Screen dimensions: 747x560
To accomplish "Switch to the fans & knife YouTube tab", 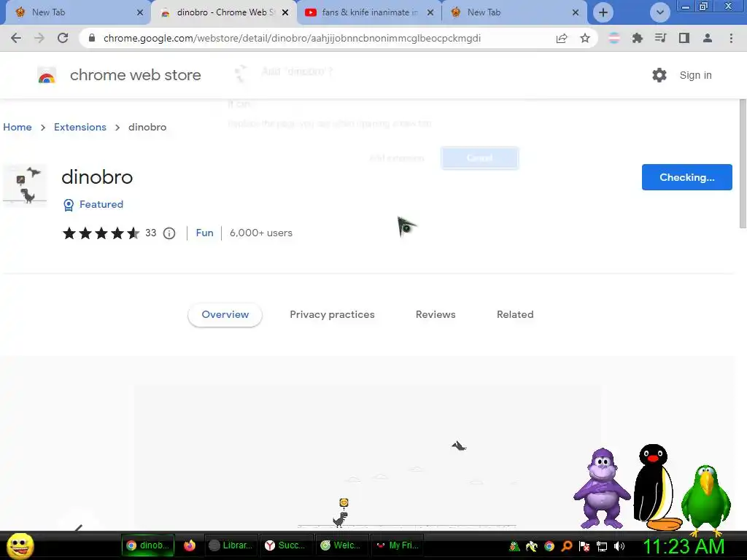I will [x=369, y=12].
